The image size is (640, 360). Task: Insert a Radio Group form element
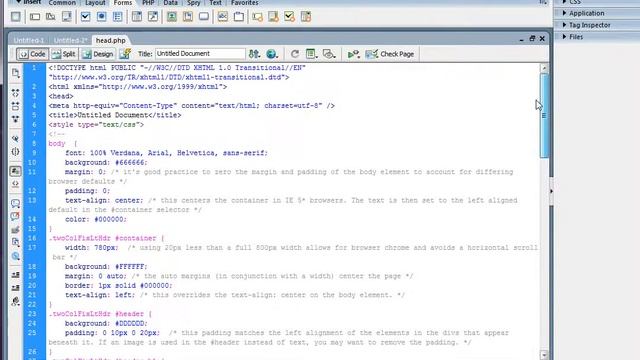click(x=118, y=17)
